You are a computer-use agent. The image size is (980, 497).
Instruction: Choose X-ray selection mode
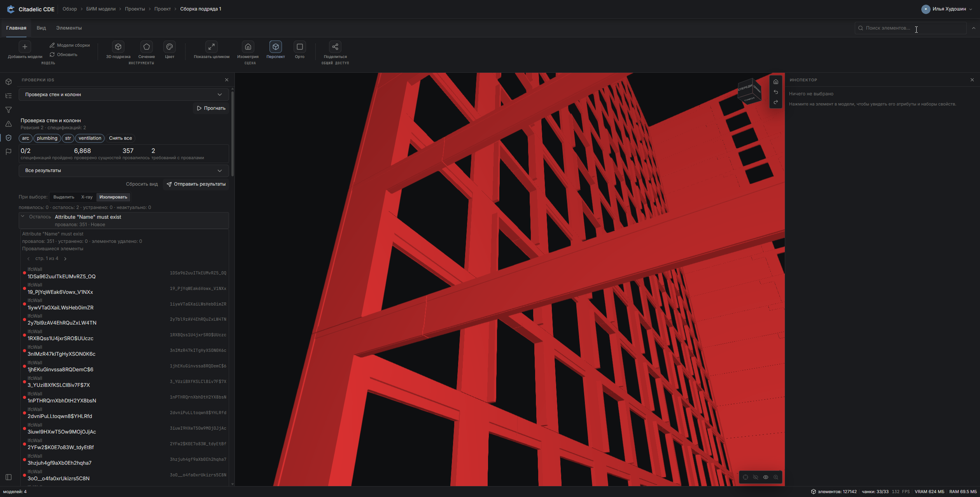[87, 197]
